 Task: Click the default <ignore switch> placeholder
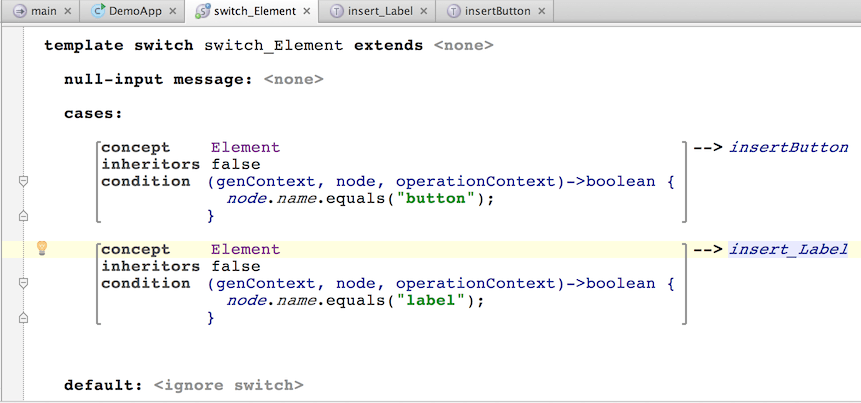point(228,385)
